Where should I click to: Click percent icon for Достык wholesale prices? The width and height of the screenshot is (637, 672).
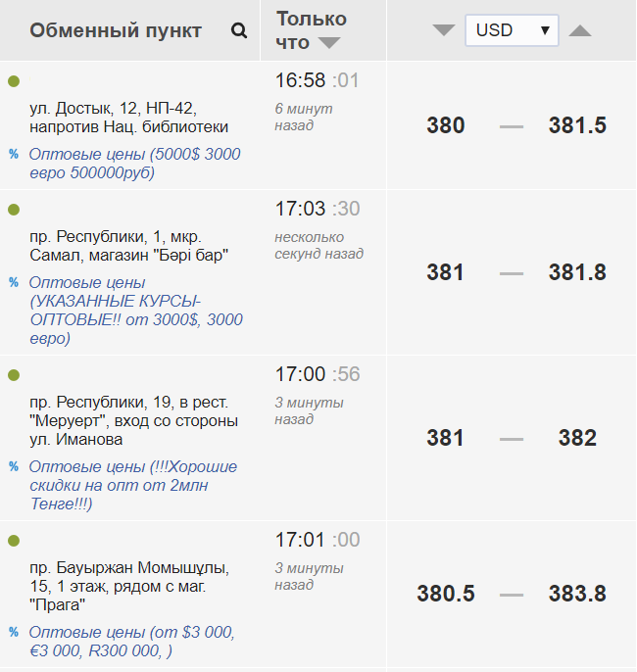click(14, 154)
